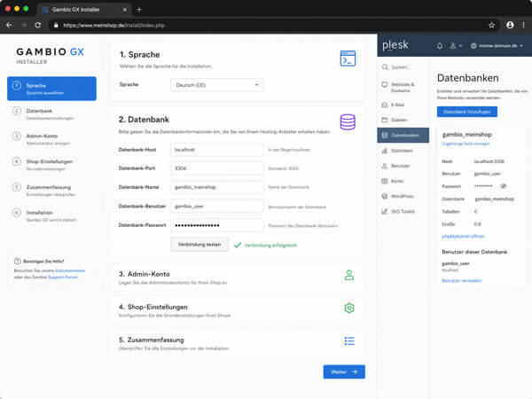Click the terminal icon in Sprache section
The width and height of the screenshot is (532, 399).
(x=348, y=59)
